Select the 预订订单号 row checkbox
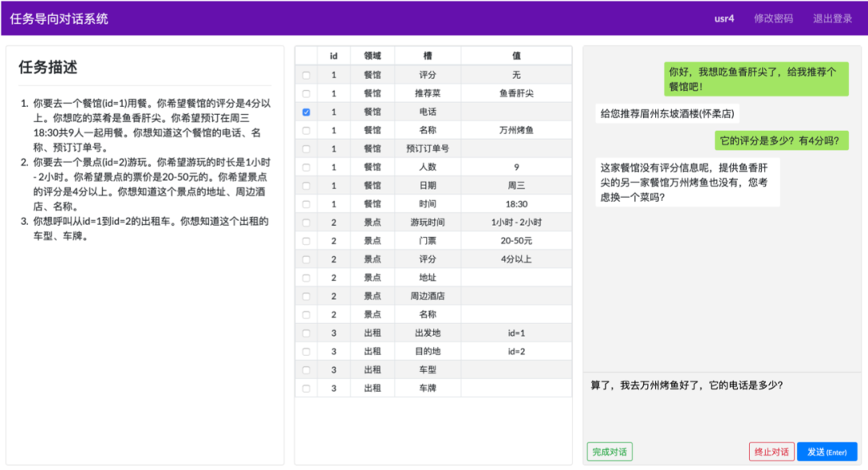 (305, 149)
